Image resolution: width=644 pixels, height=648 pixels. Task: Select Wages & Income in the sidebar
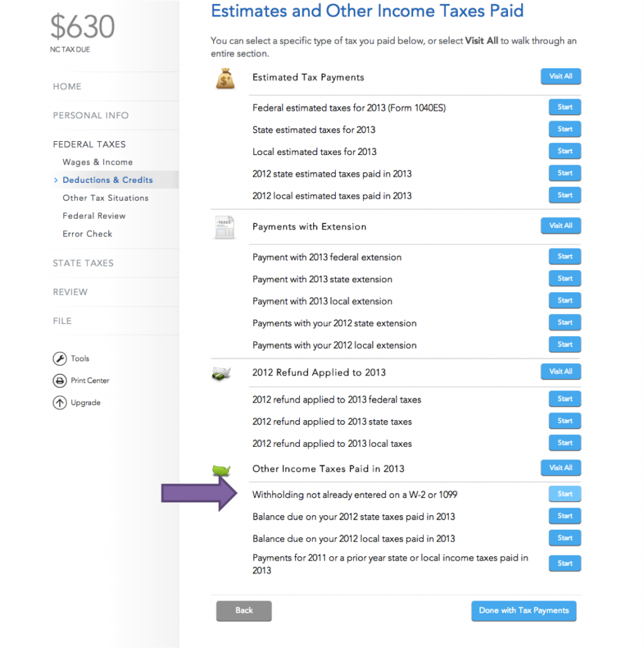coord(97,162)
